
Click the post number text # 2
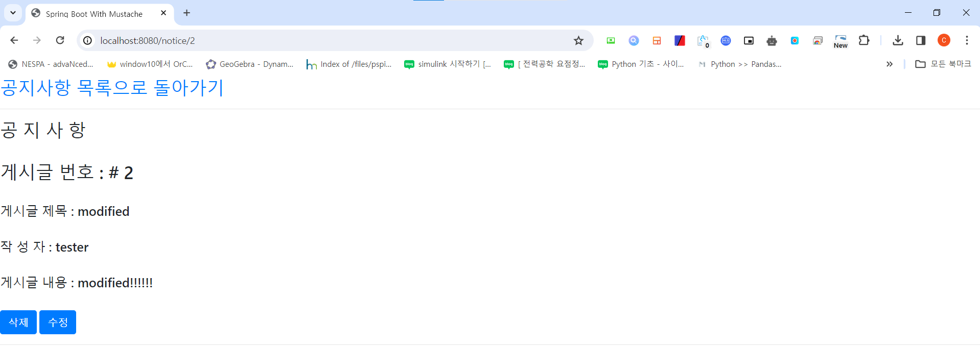coord(121,173)
